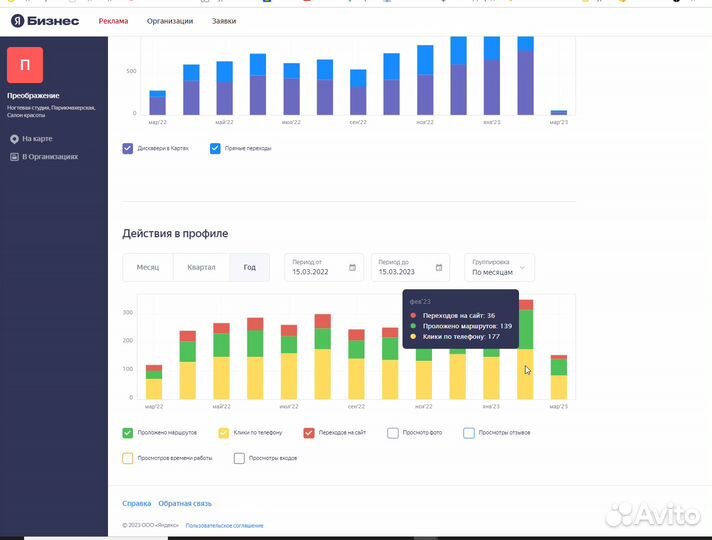Uncheck Прямые переходы checkbox

pyautogui.click(x=215, y=148)
